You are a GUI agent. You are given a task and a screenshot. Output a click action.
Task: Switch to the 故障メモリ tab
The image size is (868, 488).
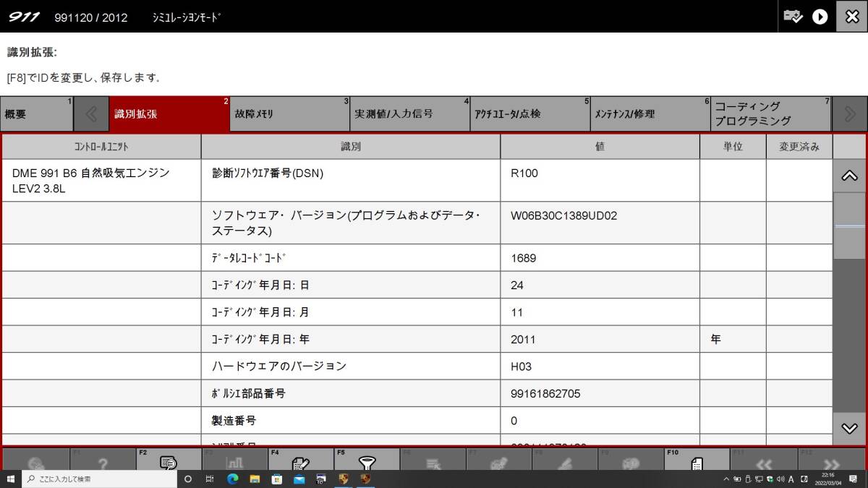[x=290, y=114]
